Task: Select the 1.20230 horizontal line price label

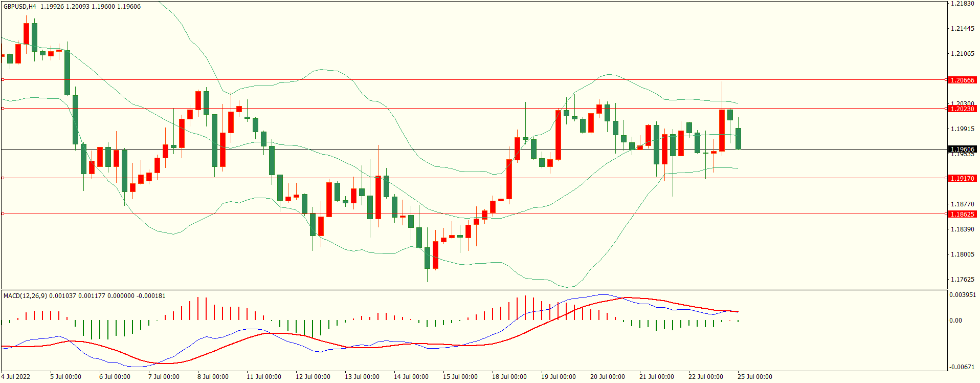Action: pos(962,109)
